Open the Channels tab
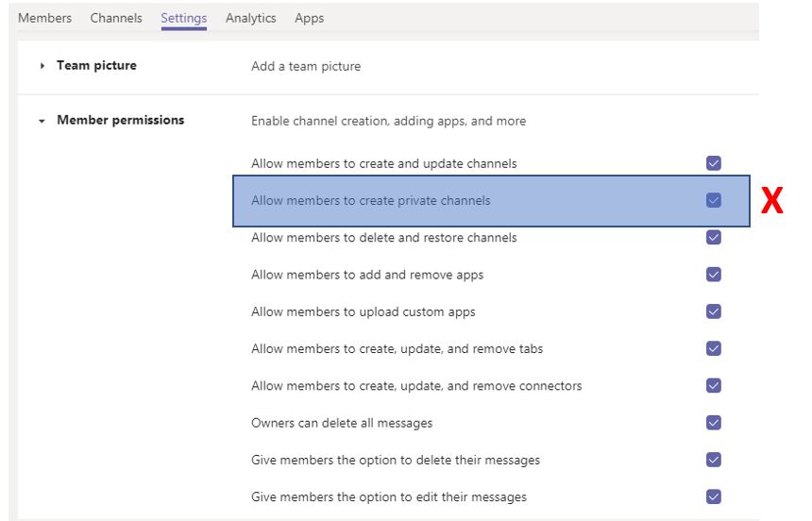812x521 pixels. click(116, 18)
